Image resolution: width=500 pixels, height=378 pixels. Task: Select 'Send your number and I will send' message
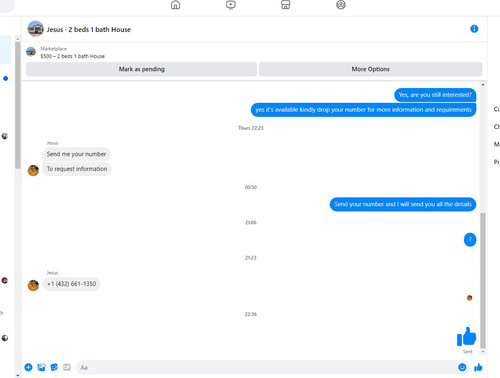(x=403, y=204)
